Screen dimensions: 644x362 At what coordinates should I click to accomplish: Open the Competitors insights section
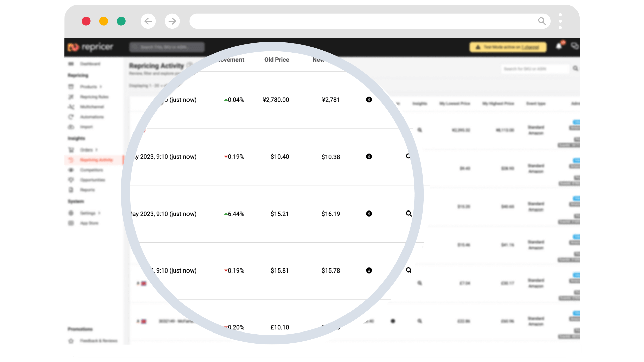(x=90, y=170)
